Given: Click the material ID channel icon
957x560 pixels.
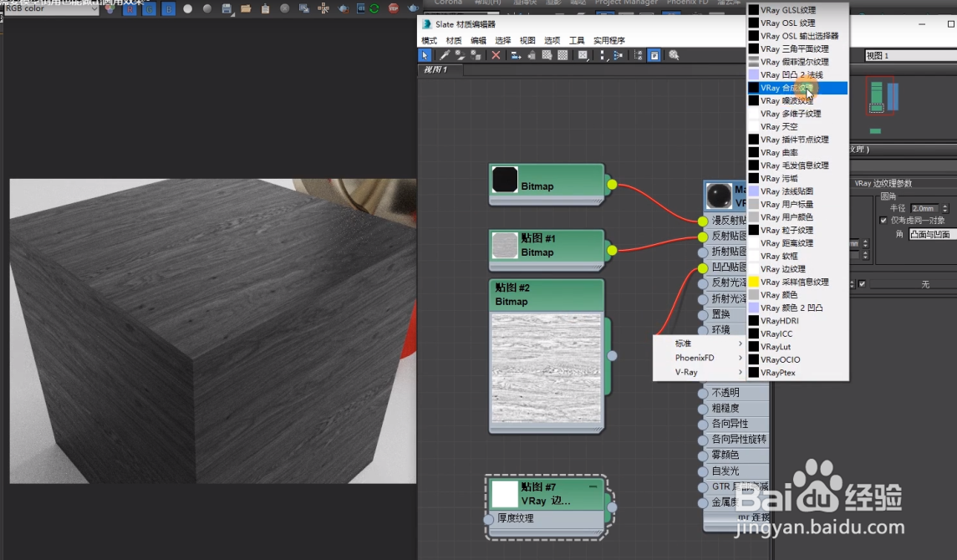Looking at the screenshot, I should pyautogui.click(x=583, y=55).
